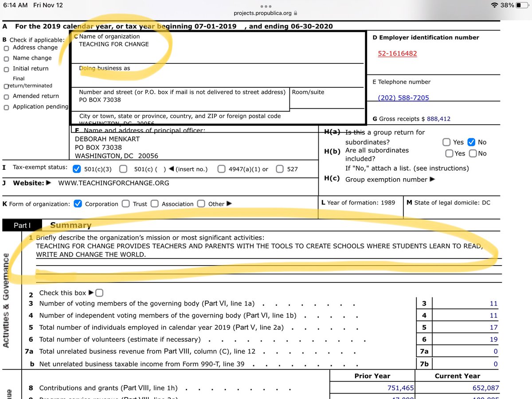This screenshot has width=532, height=399.
Task: Select line 7b net unrelated taxable income value
Action: (x=496, y=364)
